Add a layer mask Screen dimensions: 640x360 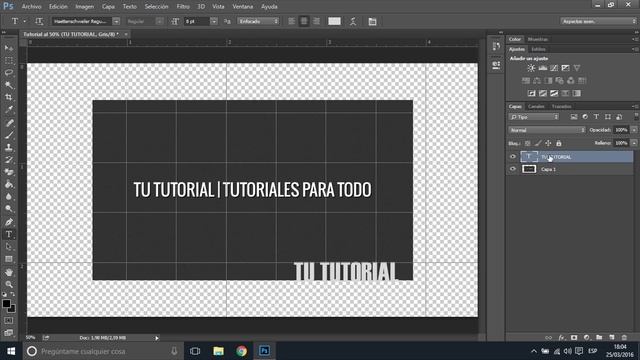tap(574, 338)
